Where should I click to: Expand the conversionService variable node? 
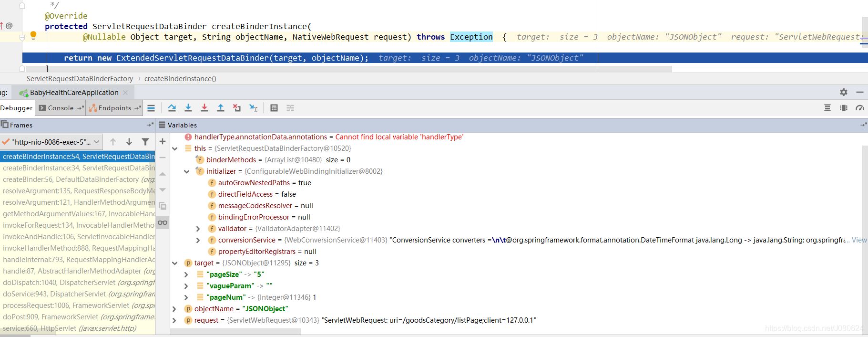[x=198, y=240]
